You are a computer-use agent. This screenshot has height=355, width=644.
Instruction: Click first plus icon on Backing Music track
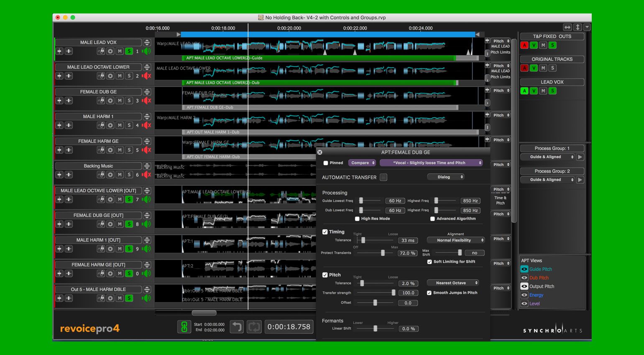59,175
